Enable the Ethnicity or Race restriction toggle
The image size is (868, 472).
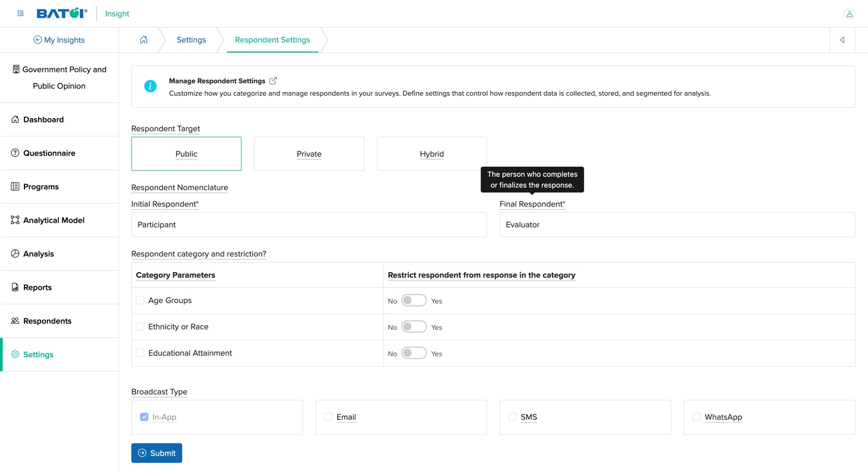(414, 327)
